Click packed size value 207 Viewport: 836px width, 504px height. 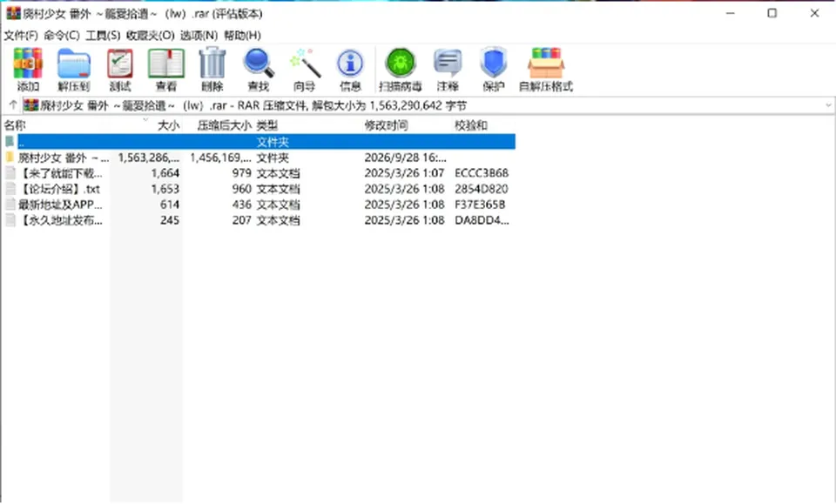(x=241, y=220)
